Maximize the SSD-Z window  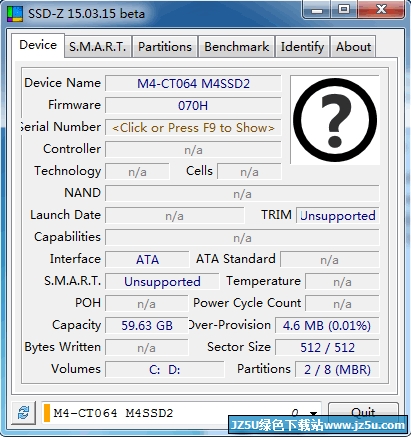point(344,10)
